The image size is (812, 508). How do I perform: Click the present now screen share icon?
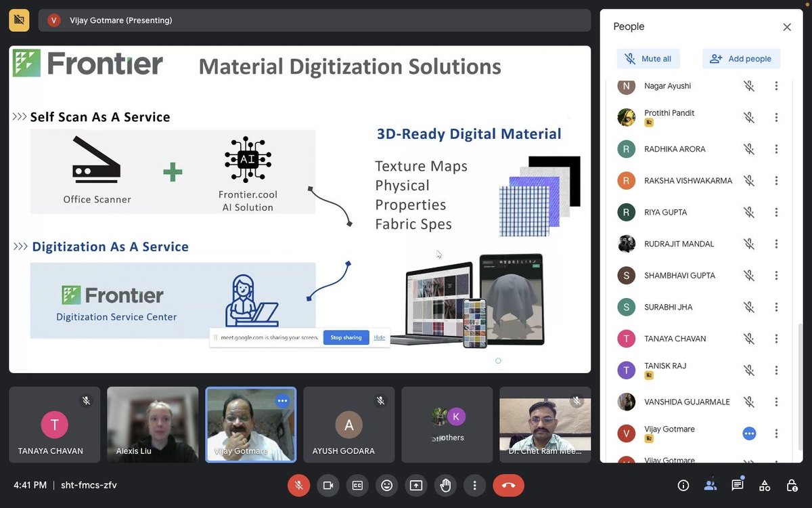pos(415,485)
